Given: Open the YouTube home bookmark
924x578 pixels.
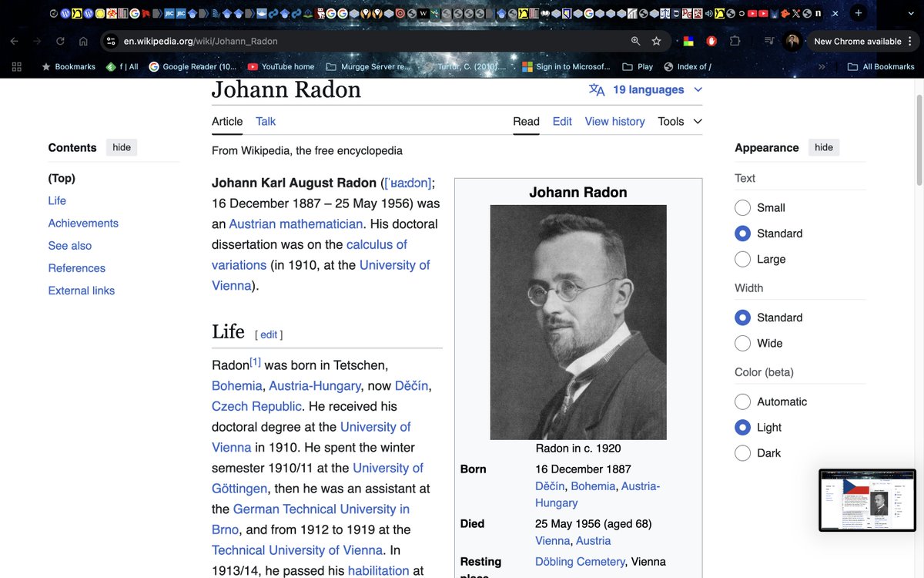Looking at the screenshot, I should (281, 66).
